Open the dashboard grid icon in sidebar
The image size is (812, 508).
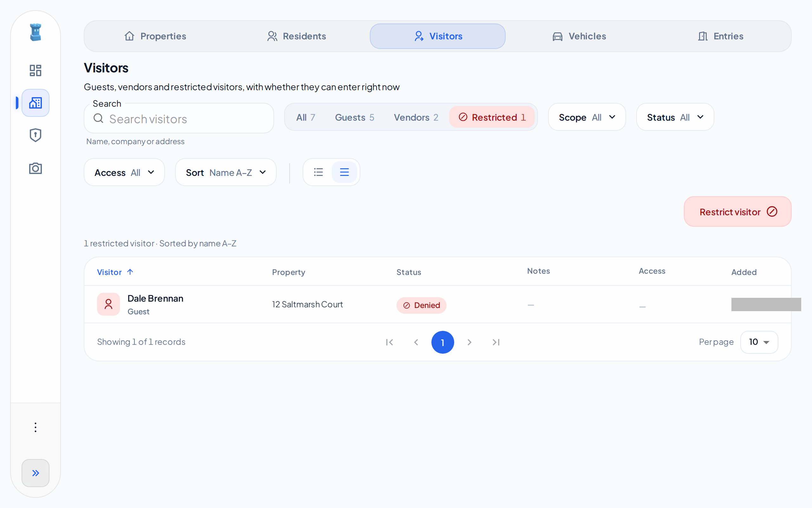tap(35, 70)
